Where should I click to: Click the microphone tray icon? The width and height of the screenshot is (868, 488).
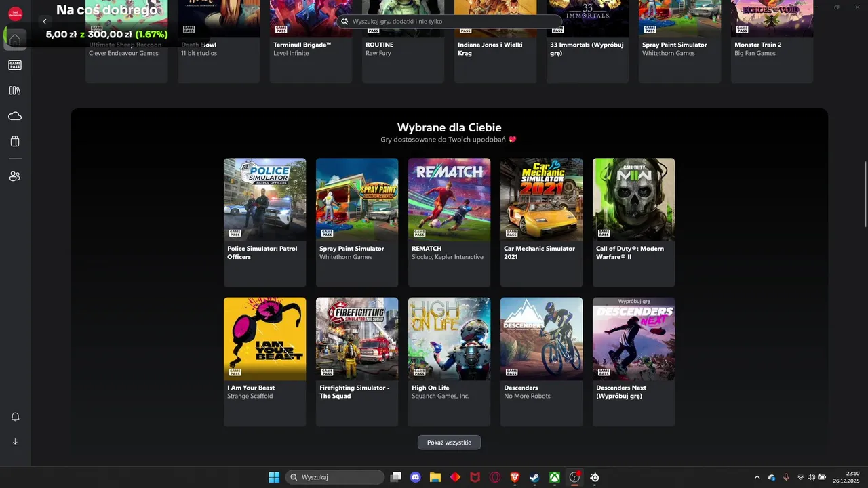click(786, 477)
